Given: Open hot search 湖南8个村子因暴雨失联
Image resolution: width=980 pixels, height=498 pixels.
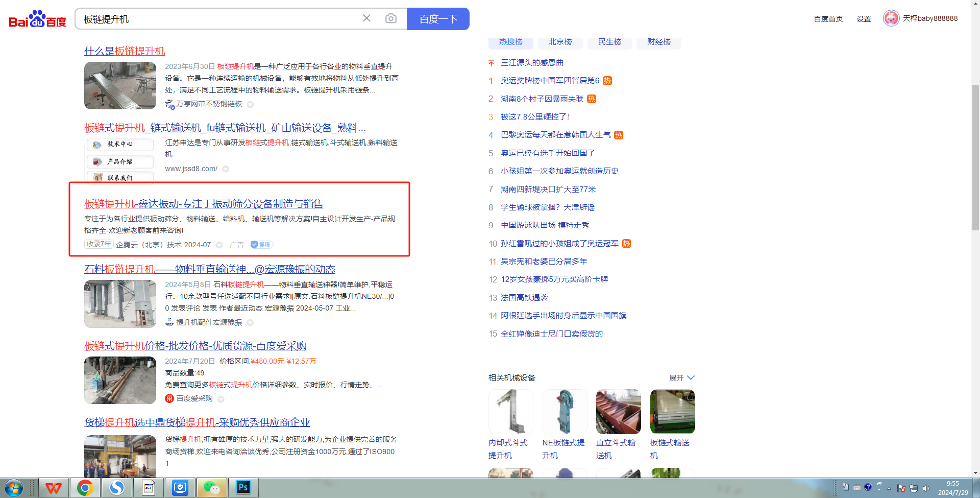Looking at the screenshot, I should point(542,99).
